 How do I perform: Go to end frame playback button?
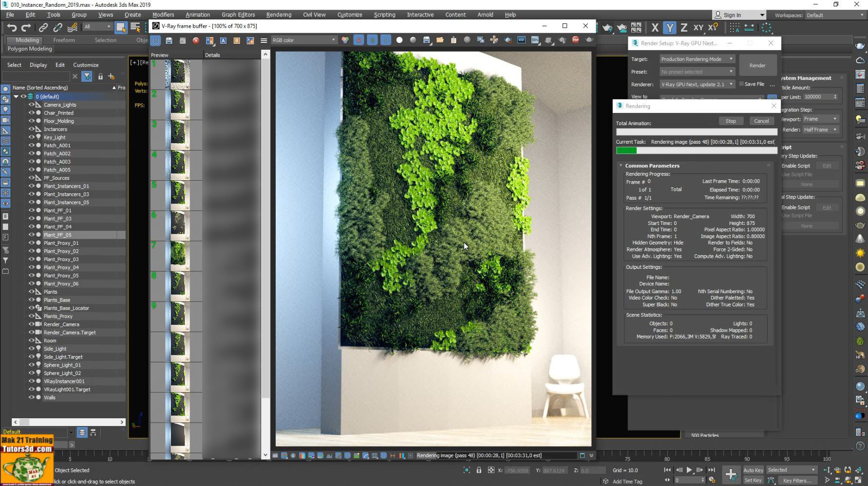[712, 470]
